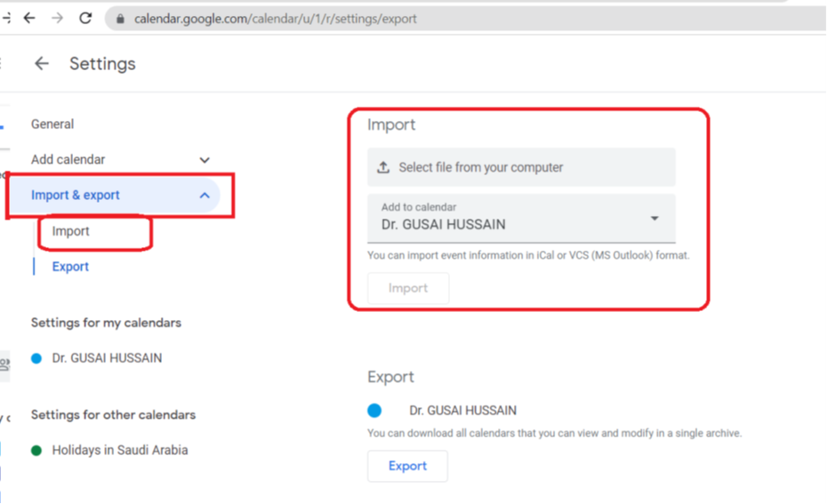Select Import in the sidebar

pos(71,231)
